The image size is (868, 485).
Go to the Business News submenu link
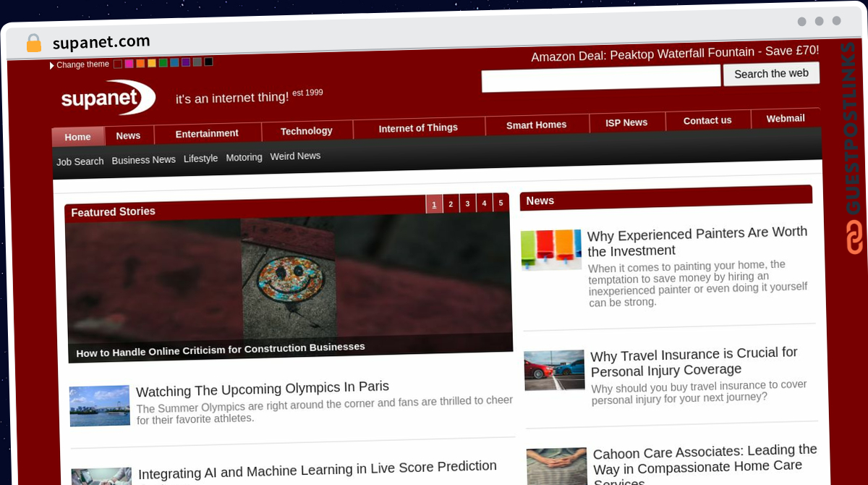click(x=144, y=159)
